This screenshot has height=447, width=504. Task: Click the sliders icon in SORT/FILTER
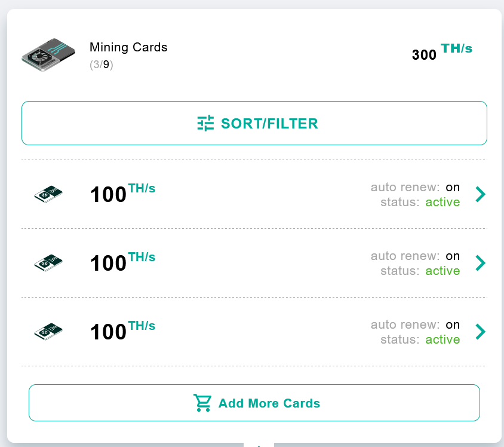(205, 123)
